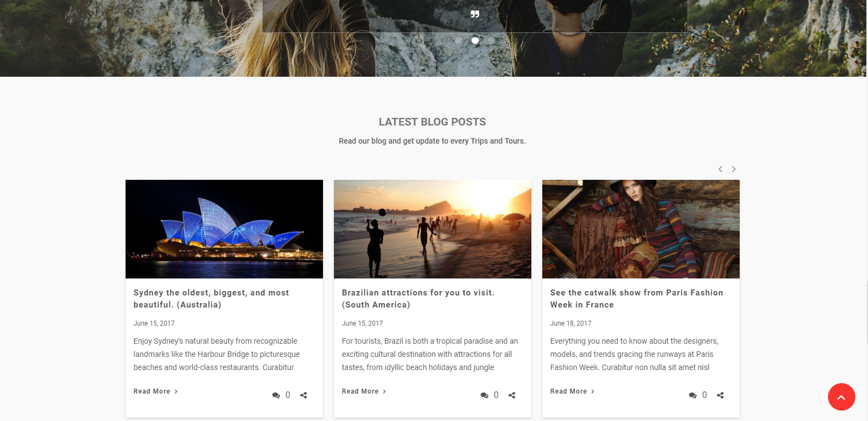Viewport: 868px width, 421px height.
Task: Click the share icon on Sydney post
Action: (x=304, y=395)
